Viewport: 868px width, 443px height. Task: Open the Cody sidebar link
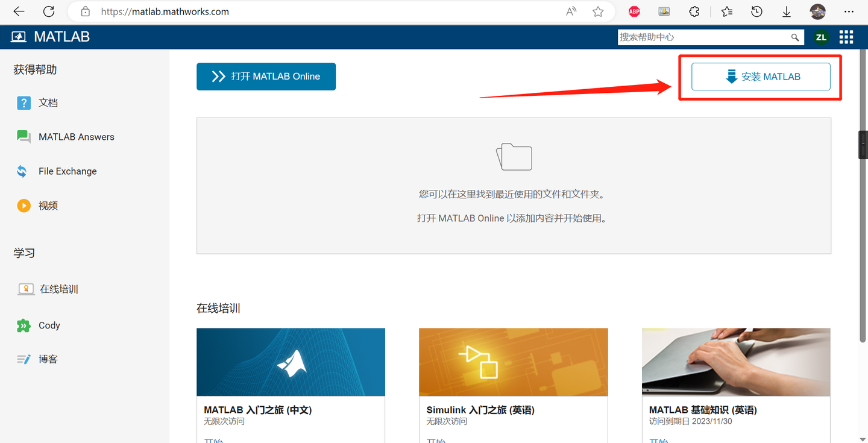coord(49,325)
